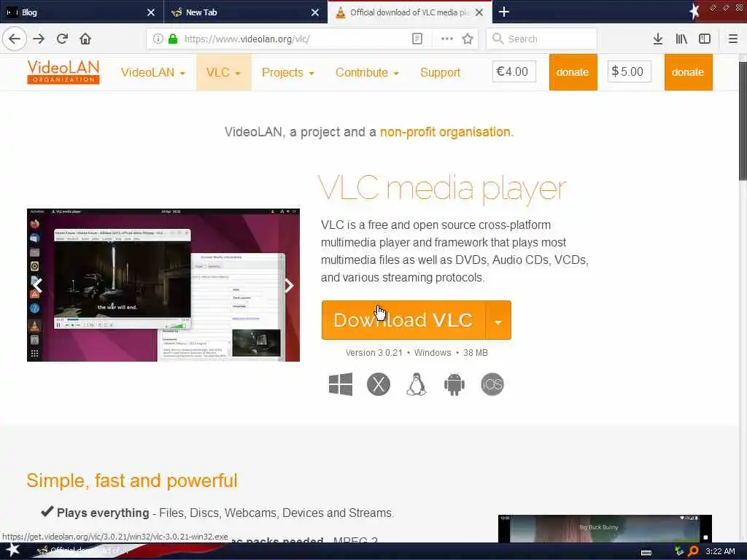Click the keyboard icon in system tray

[646, 552]
